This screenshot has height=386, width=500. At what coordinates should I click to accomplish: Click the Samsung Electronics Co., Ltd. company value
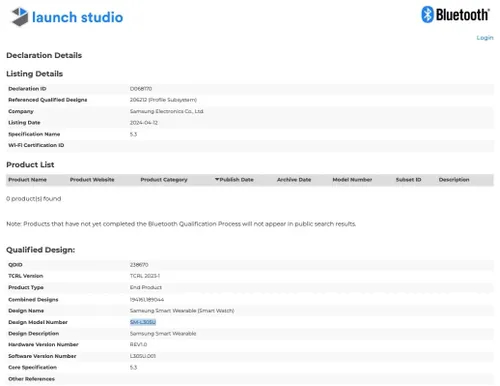point(166,111)
